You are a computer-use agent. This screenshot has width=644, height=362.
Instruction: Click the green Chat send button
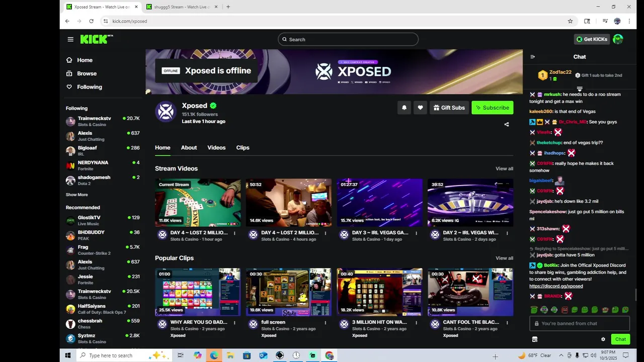click(620, 339)
